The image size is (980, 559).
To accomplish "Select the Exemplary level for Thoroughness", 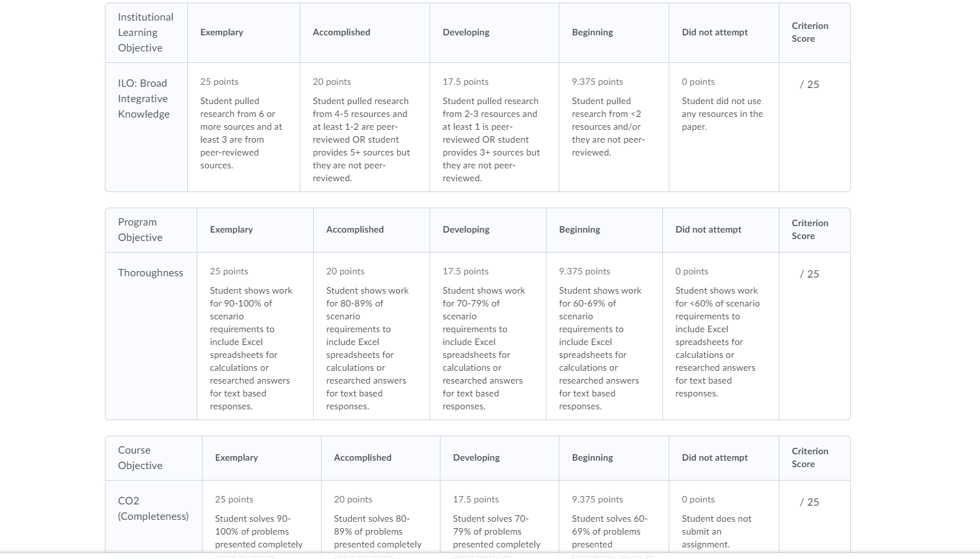I will point(255,336).
